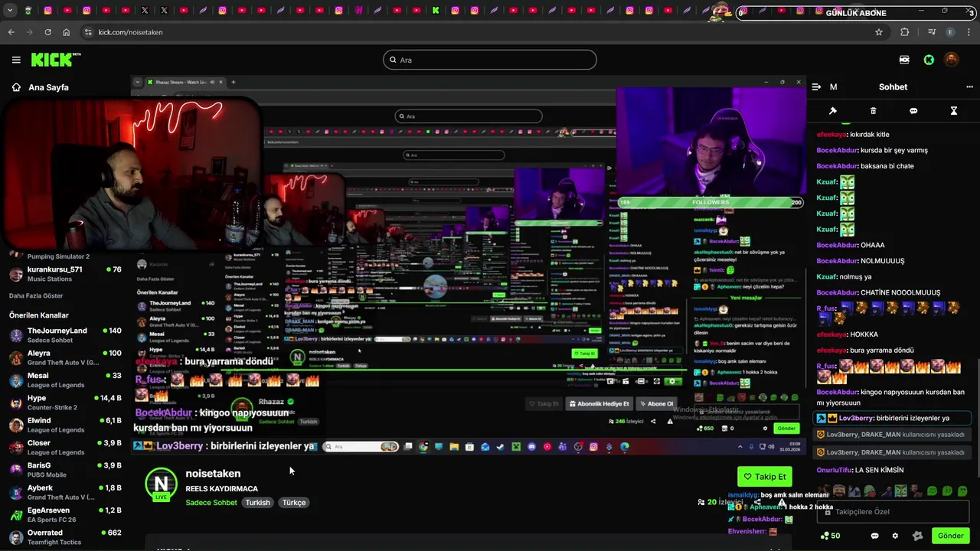Click the green Gönder button inside streamed window

tap(787, 428)
